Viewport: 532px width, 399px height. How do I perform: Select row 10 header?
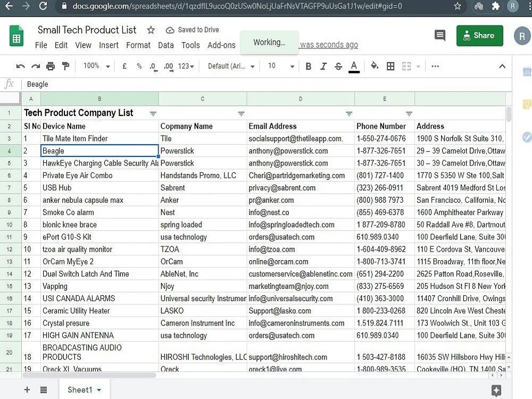10,225
